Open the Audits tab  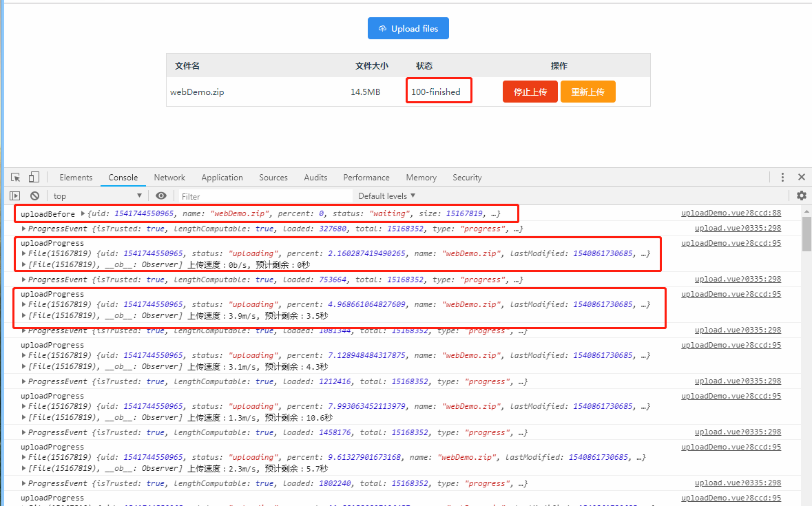pyautogui.click(x=315, y=178)
